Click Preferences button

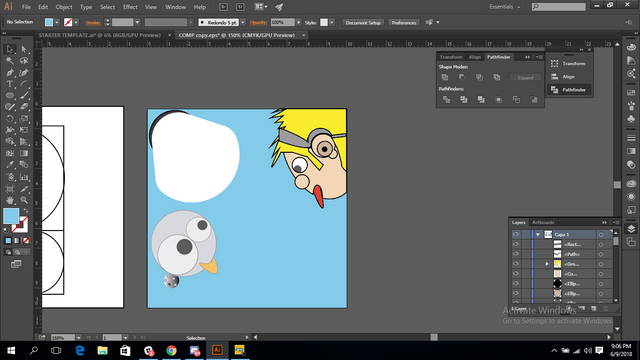[x=404, y=22]
